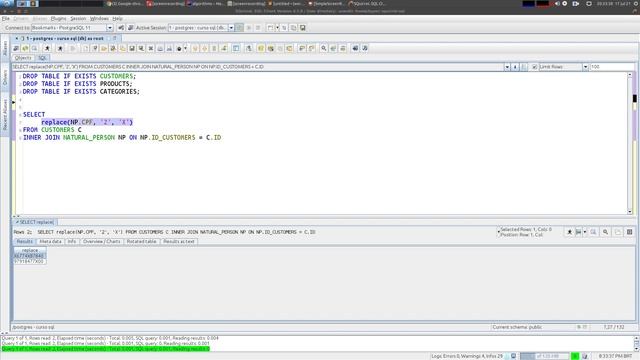
Task: Click the X close-file icon in session toolbar
Action: click(151, 48)
